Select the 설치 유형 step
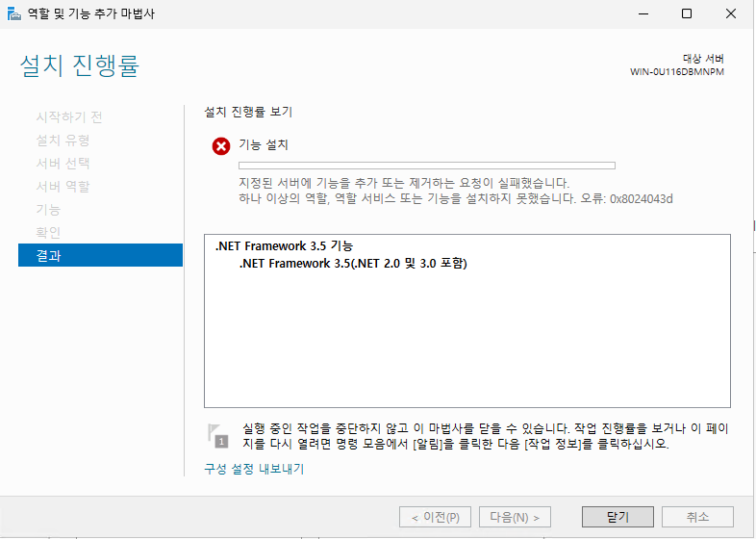 click(63, 141)
